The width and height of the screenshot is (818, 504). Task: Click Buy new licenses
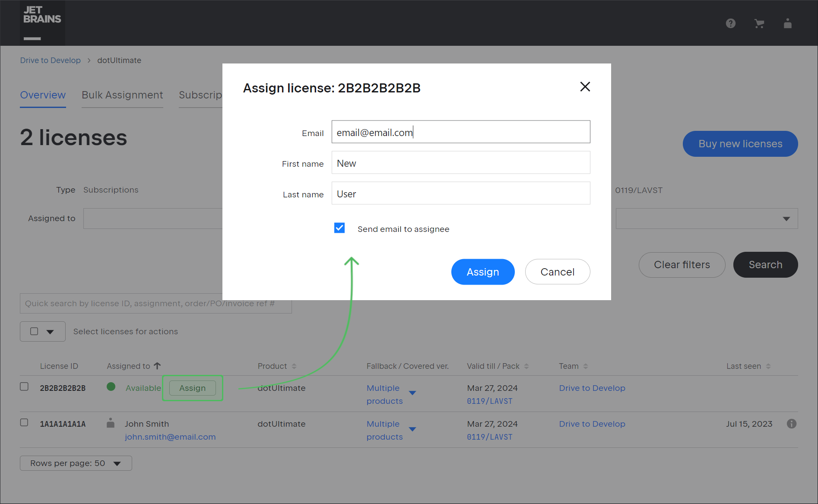click(740, 144)
